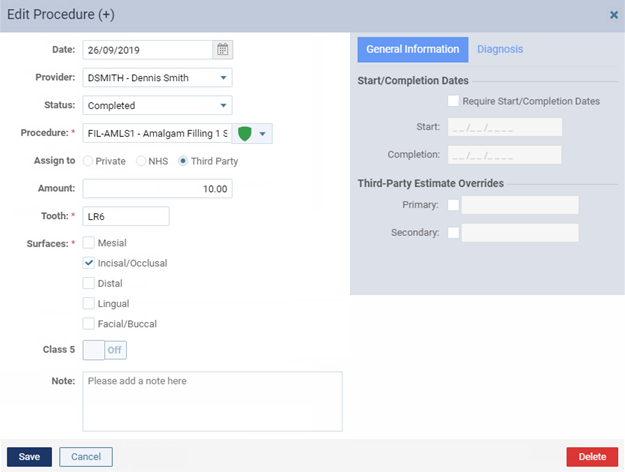The height and width of the screenshot is (472, 625).
Task: Select the Private radio button
Action: (x=88, y=161)
